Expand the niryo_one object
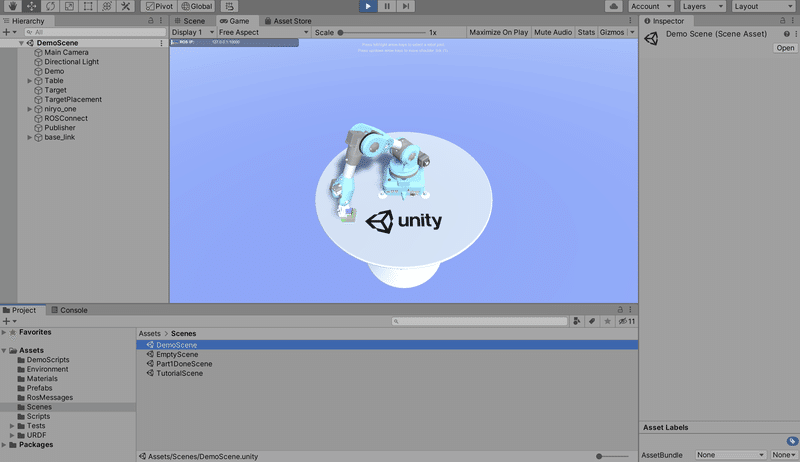 pos(30,109)
